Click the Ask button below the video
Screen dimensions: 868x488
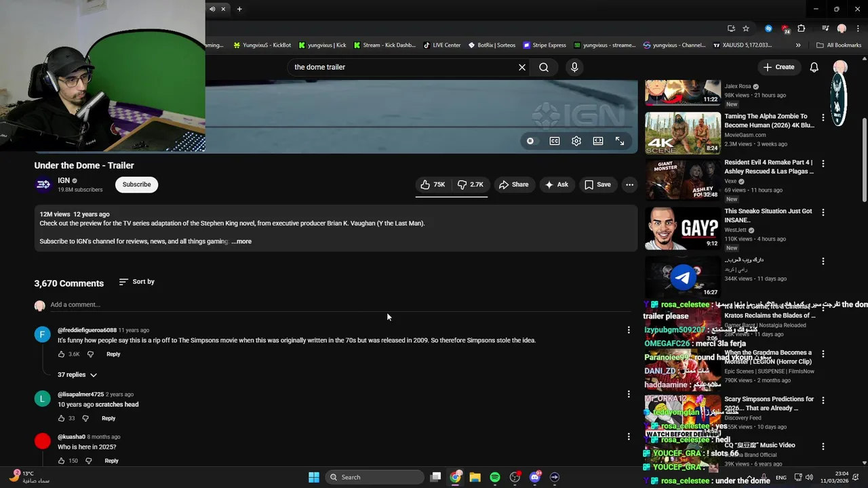(557, 184)
